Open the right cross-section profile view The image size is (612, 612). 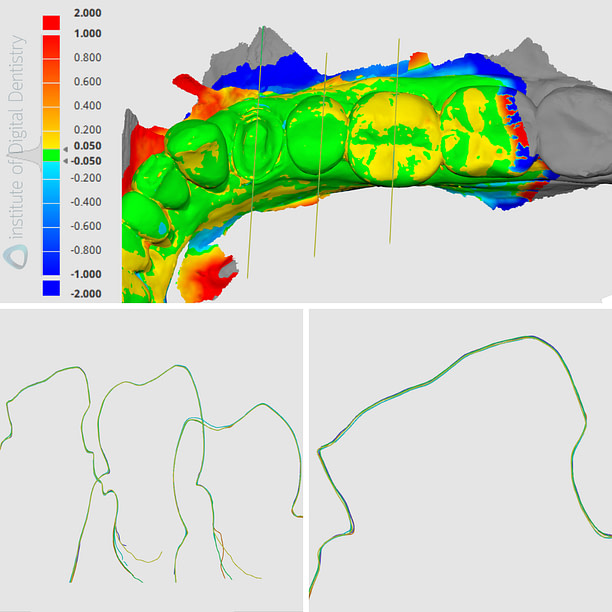[460, 460]
